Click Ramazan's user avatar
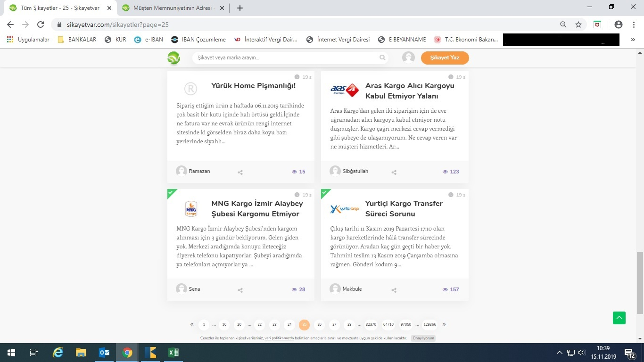 (182, 171)
